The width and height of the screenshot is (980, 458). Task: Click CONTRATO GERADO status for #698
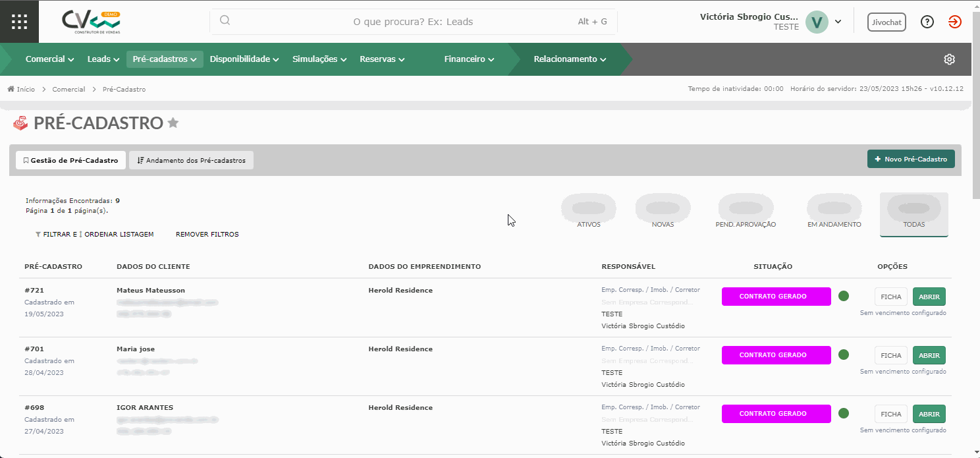776,414
